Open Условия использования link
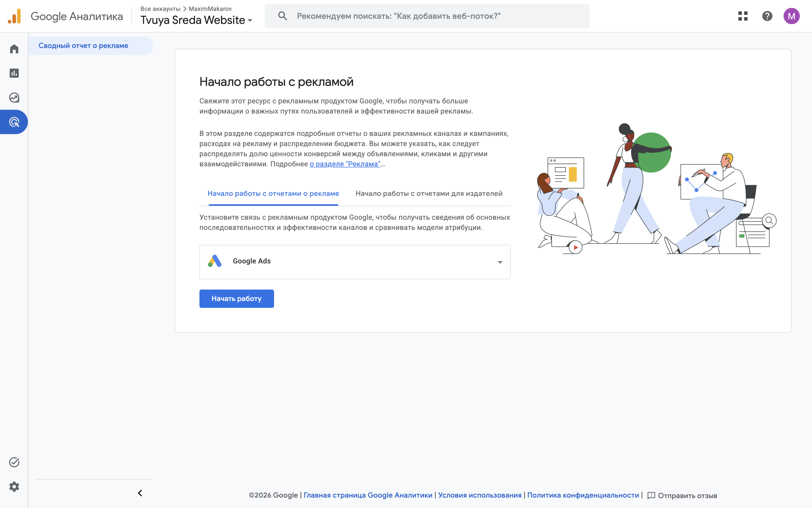The image size is (812, 508). click(x=480, y=495)
